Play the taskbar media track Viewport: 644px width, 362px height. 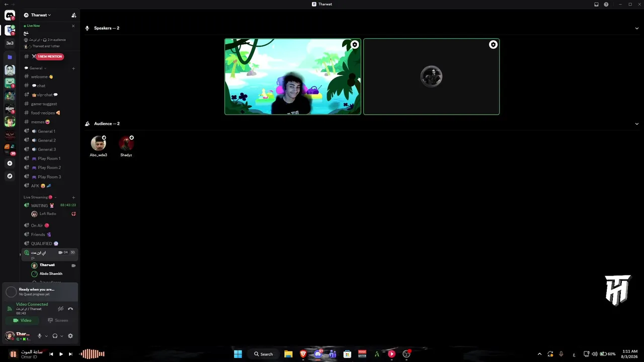61,354
